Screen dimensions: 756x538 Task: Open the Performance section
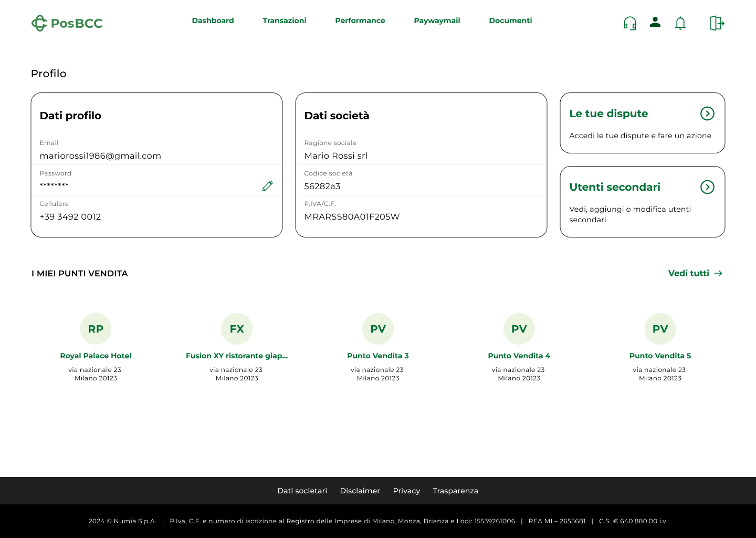360,20
